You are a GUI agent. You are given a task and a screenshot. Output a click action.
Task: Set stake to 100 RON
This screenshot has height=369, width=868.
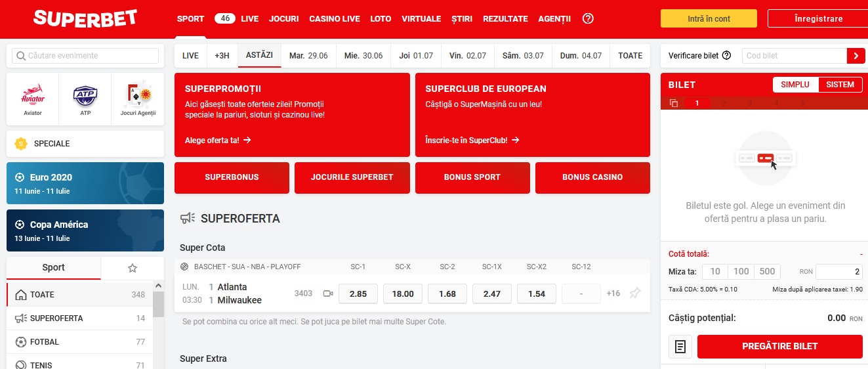click(741, 271)
